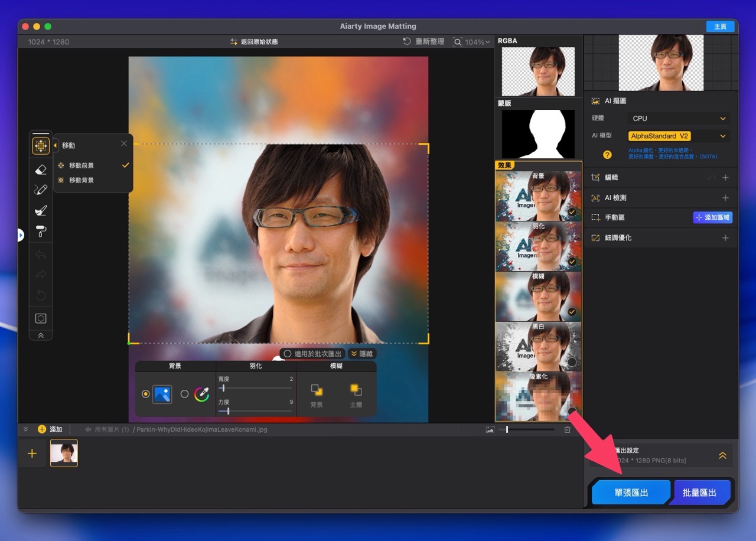Select the Pen drawing tool
The width and height of the screenshot is (756, 541).
coord(40,190)
